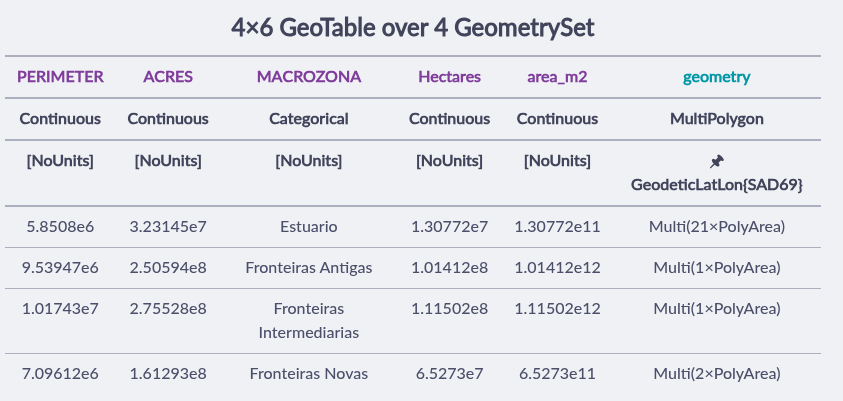
Task: Click the Categorical type label
Action: coord(309,119)
